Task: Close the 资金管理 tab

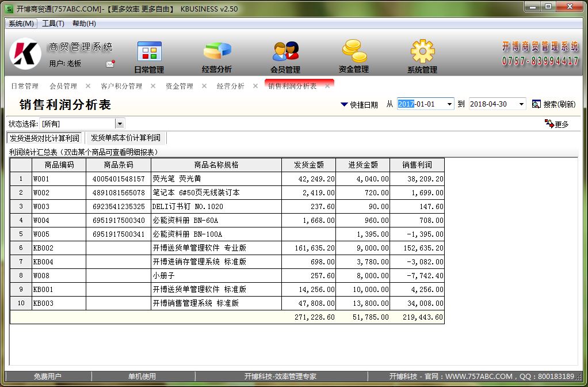Action: [204, 86]
